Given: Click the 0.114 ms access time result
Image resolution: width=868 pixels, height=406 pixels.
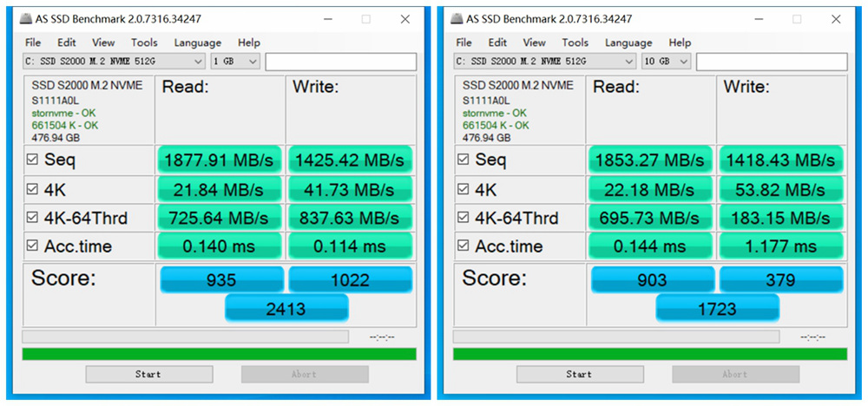Looking at the screenshot, I should coord(351,246).
